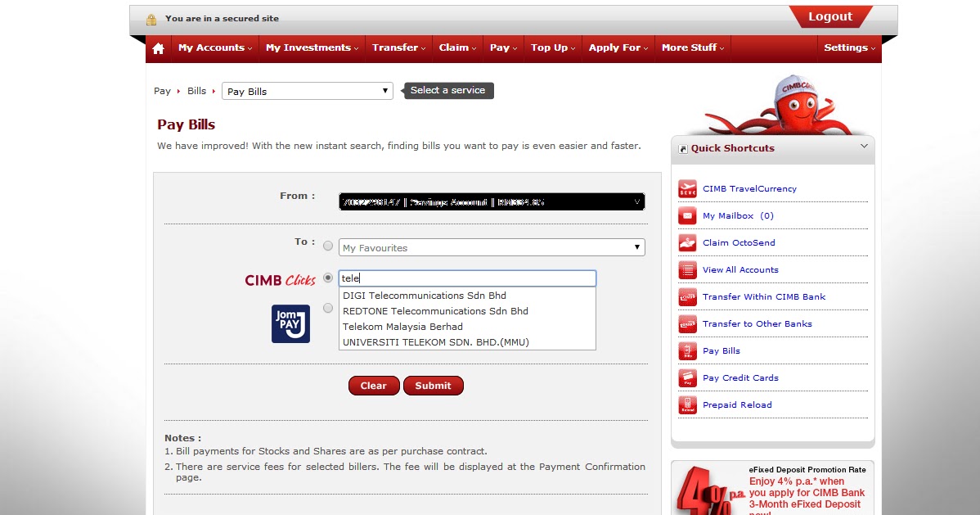Open the Pay Bills shortcut link

point(722,351)
